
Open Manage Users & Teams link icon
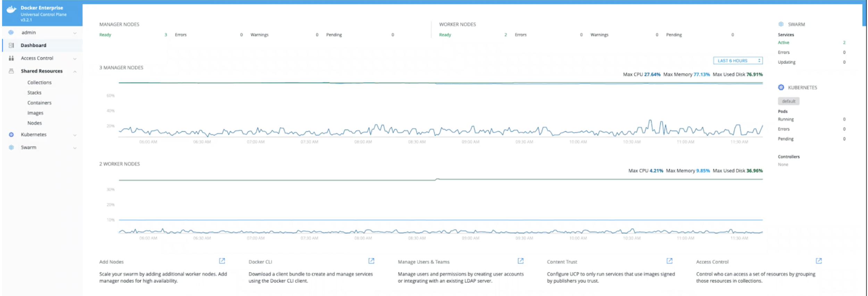click(x=520, y=261)
